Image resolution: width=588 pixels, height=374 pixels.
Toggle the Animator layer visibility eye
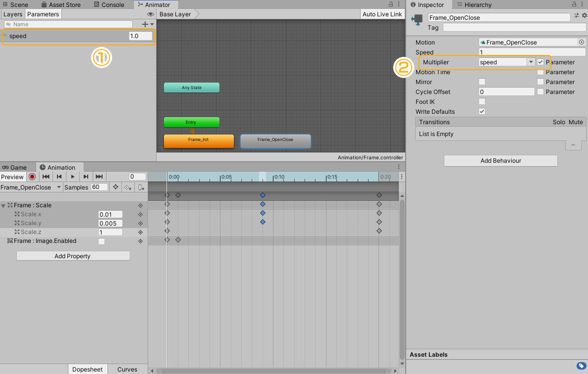pyautogui.click(x=151, y=14)
